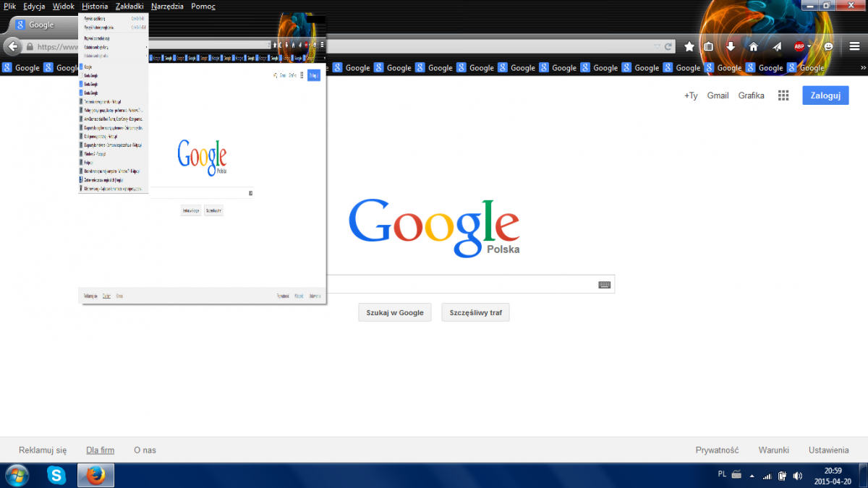Open the URL bar history dropdown triangle
The width and height of the screenshot is (868, 488).
pos(657,46)
